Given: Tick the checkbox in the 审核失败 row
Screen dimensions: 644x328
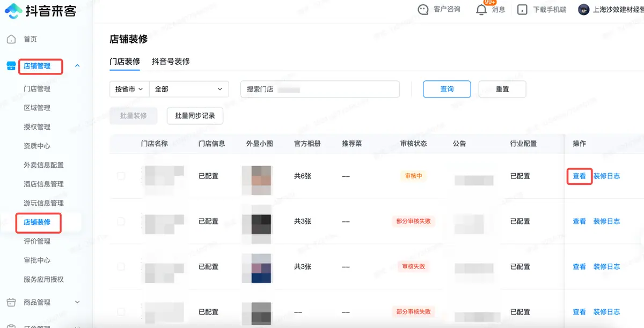Looking at the screenshot, I should (121, 266).
